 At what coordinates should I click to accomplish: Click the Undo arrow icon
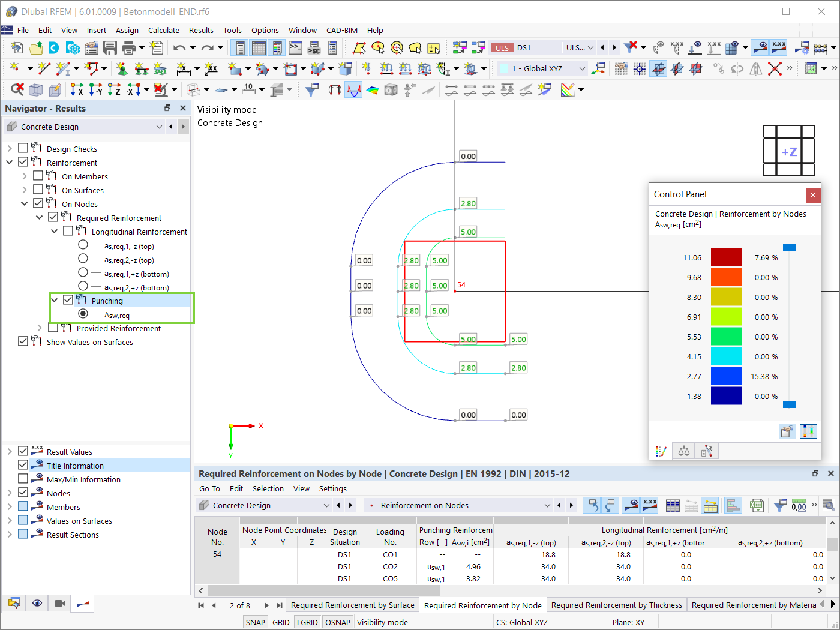click(x=179, y=47)
